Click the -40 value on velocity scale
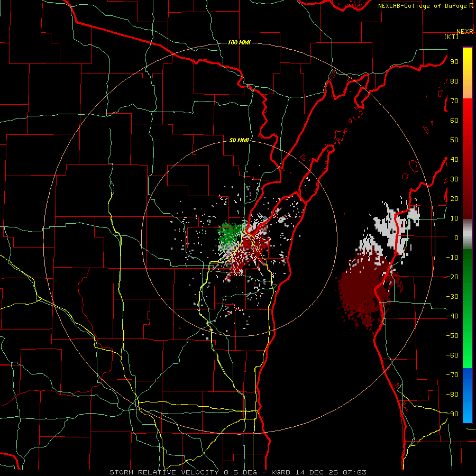The width and height of the screenshot is (476, 476). tap(452, 316)
